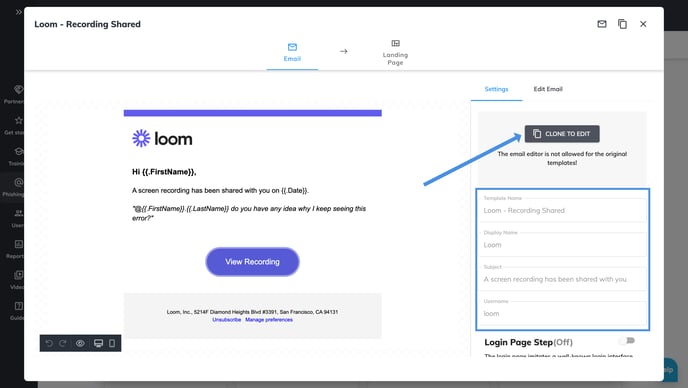Image resolution: width=688 pixels, height=388 pixels.
Task: Close the Loom template dialog
Action: tap(643, 24)
